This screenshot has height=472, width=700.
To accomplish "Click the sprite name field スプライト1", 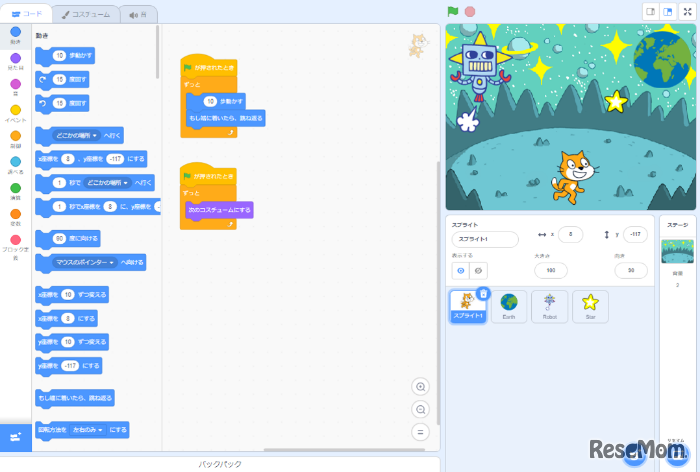I will (485, 239).
